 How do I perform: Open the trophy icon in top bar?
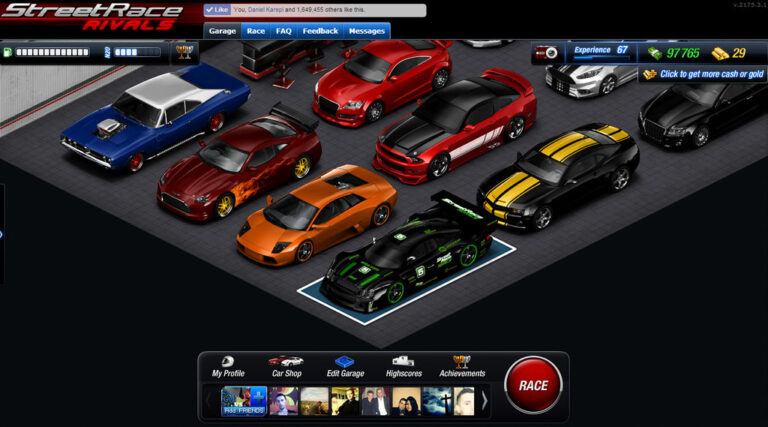click(x=185, y=51)
